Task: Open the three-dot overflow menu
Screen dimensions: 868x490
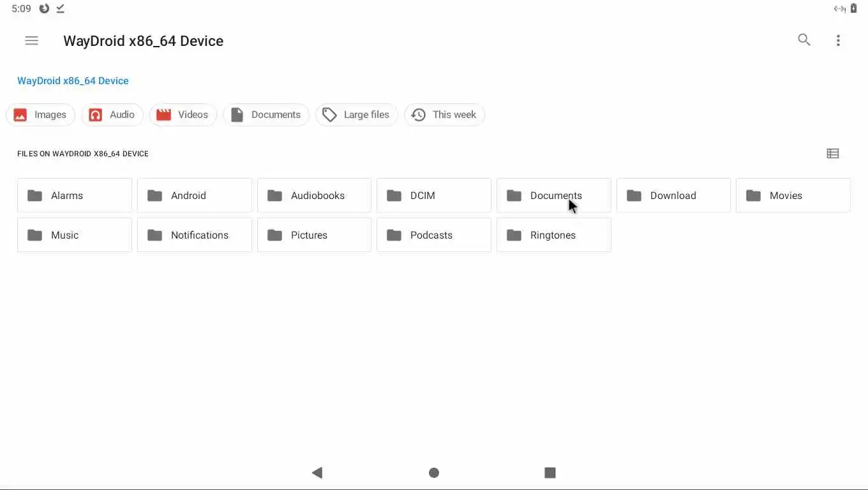Action: (x=838, y=41)
